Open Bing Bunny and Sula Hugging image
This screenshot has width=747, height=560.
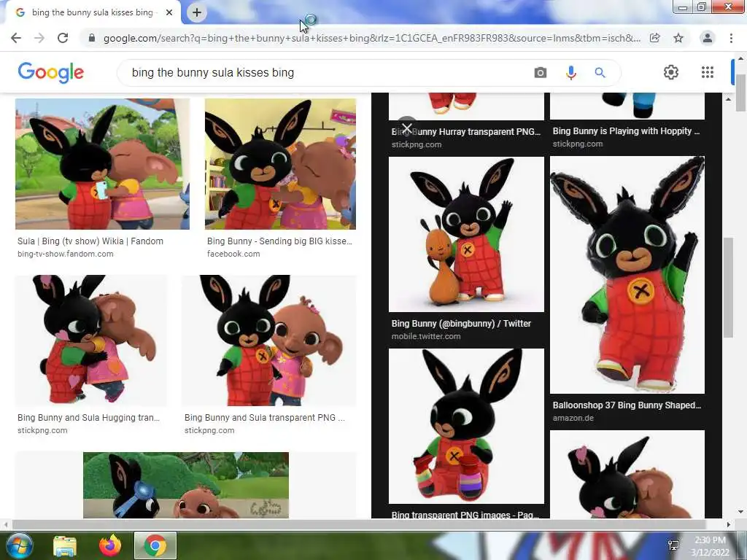pyautogui.click(x=91, y=340)
